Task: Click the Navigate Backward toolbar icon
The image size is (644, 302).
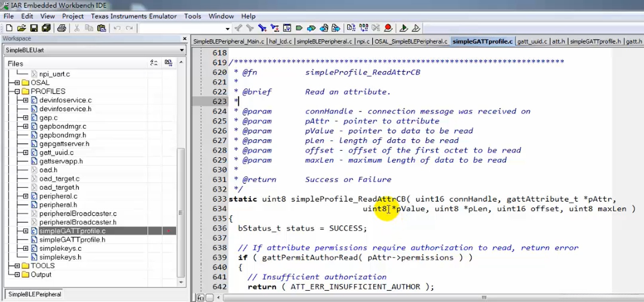Action: pyautogui.click(x=324, y=28)
